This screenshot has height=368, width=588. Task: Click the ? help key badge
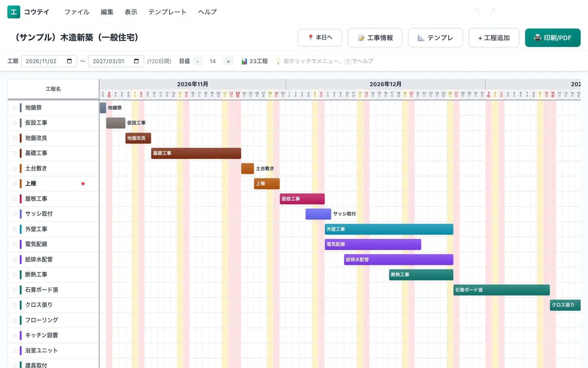[x=348, y=61]
